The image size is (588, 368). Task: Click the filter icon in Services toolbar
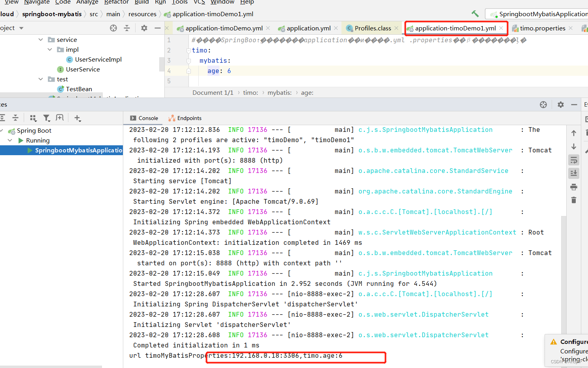coord(47,118)
